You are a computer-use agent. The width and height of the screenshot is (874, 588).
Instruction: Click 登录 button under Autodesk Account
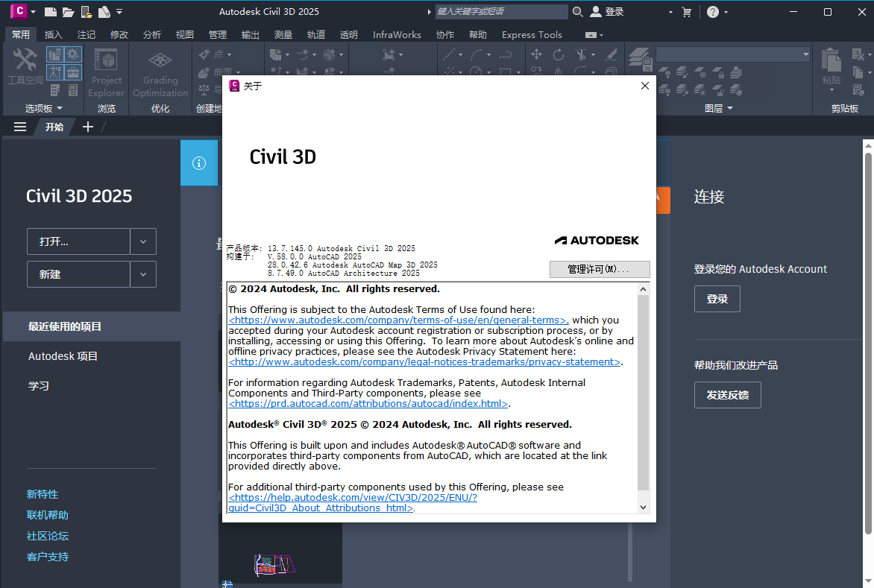coord(717,299)
